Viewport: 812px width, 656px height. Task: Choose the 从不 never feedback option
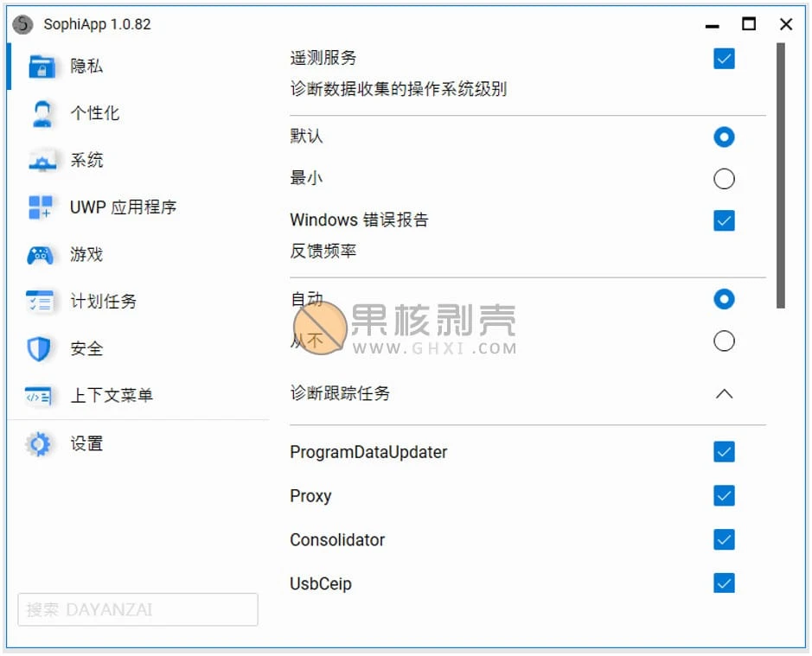(x=723, y=341)
